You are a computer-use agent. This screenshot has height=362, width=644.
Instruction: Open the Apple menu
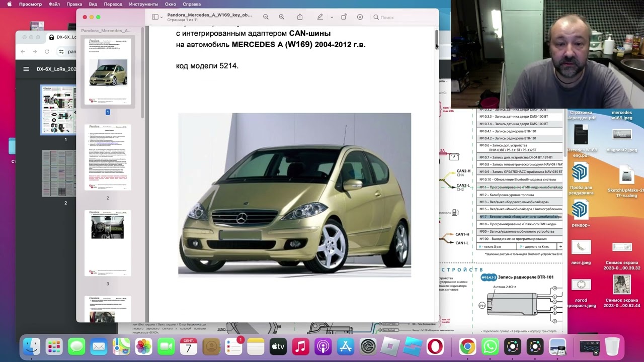tap(9, 4)
